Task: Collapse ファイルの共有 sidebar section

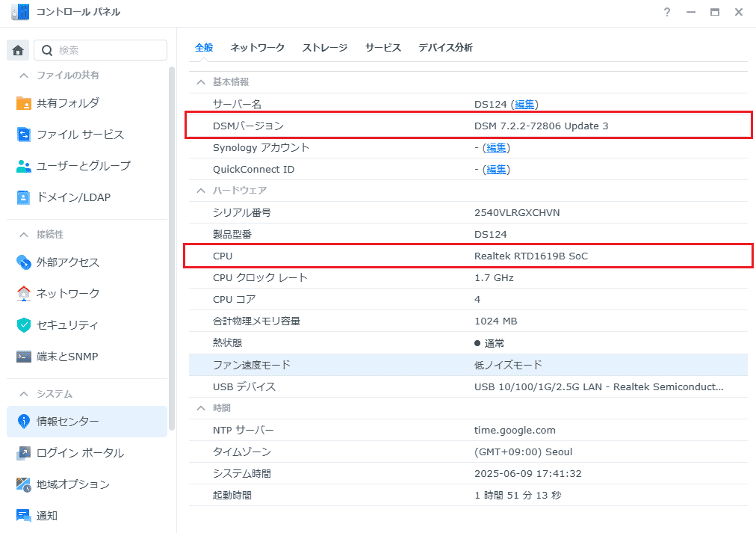Action: [x=24, y=76]
